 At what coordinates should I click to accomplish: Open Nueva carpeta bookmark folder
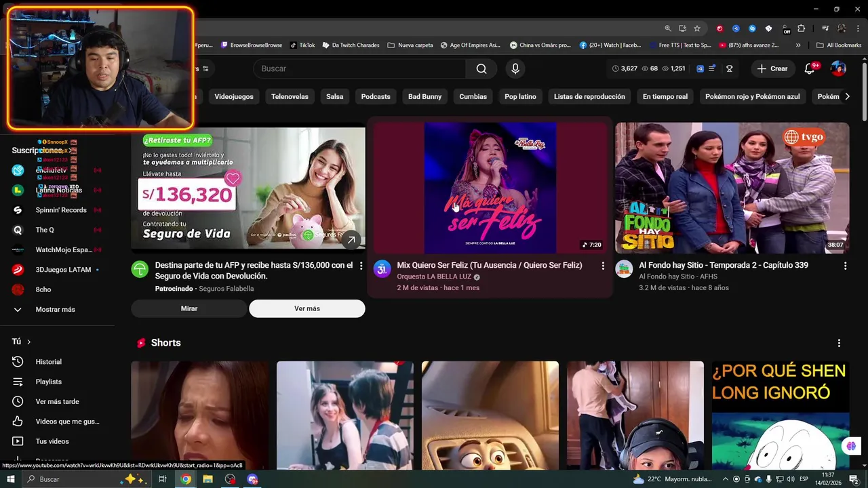[x=410, y=45]
